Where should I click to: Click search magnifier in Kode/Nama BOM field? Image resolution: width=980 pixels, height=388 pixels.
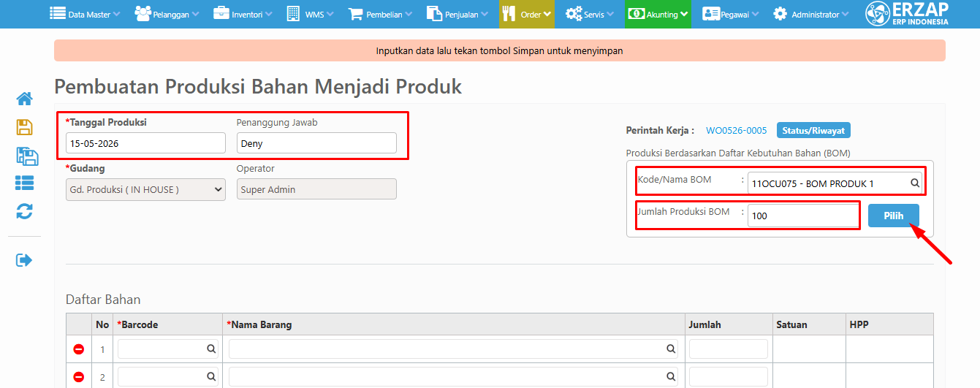914,183
